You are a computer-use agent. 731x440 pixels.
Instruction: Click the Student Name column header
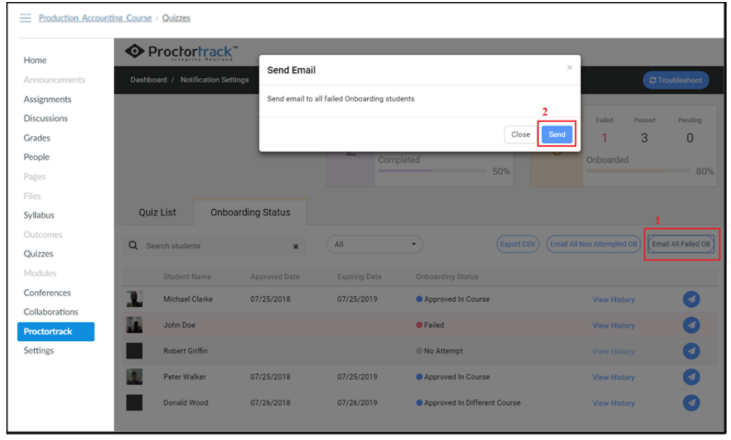(187, 277)
